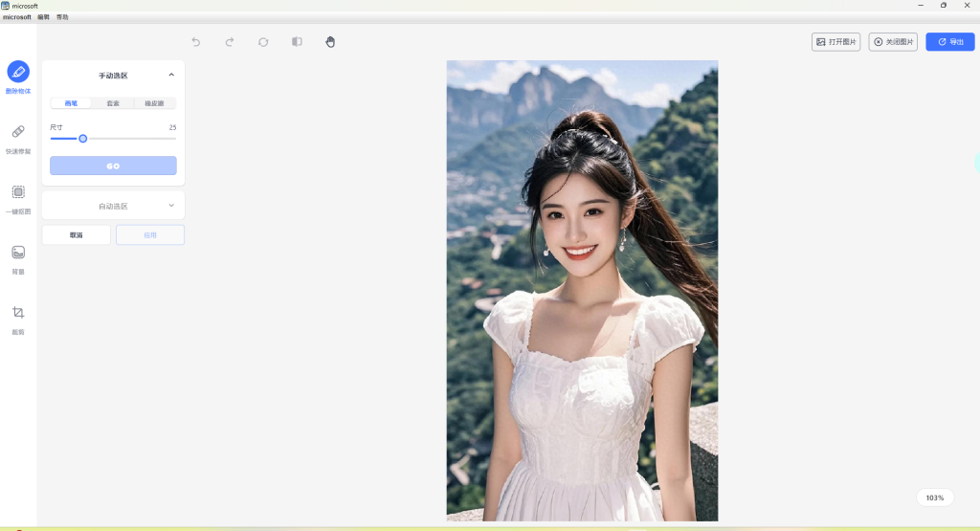Click the redo arrow icon
The height and width of the screenshot is (531, 980).
point(230,42)
